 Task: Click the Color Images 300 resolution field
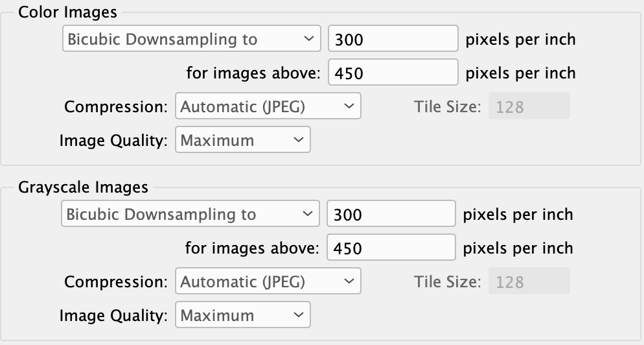click(x=393, y=39)
